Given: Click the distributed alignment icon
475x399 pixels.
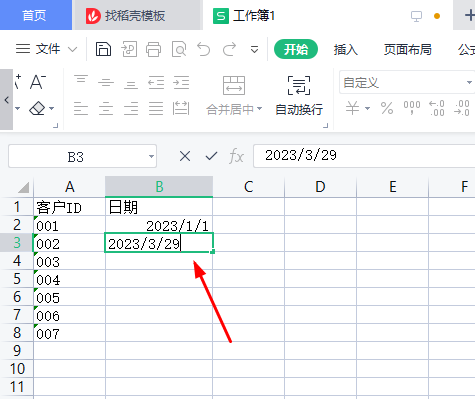Looking at the screenshot, I should (181, 109).
